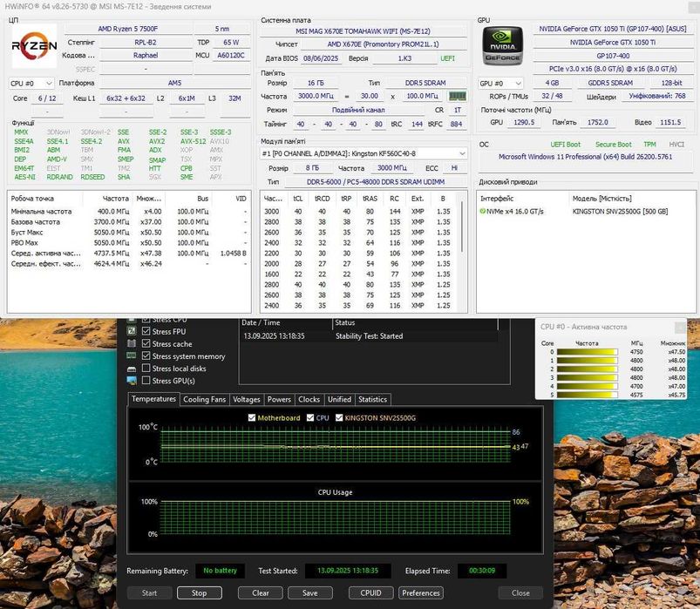Click the icon beside Stress cache
The image size is (700, 609).
pyautogui.click(x=132, y=343)
